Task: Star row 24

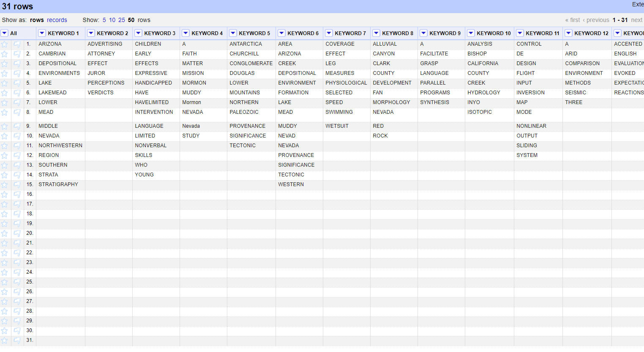Action: click(x=4, y=272)
